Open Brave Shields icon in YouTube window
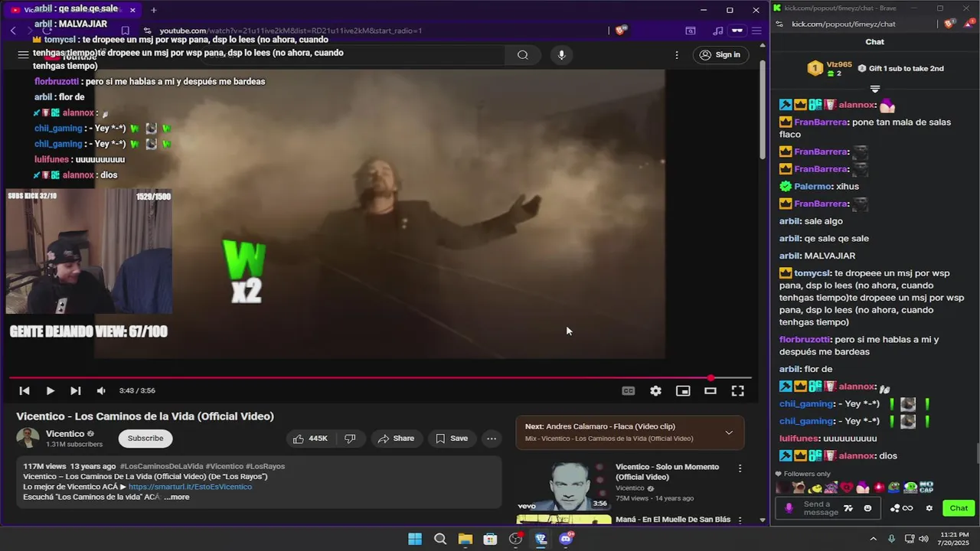Screen dimensions: 980x551 [621, 31]
